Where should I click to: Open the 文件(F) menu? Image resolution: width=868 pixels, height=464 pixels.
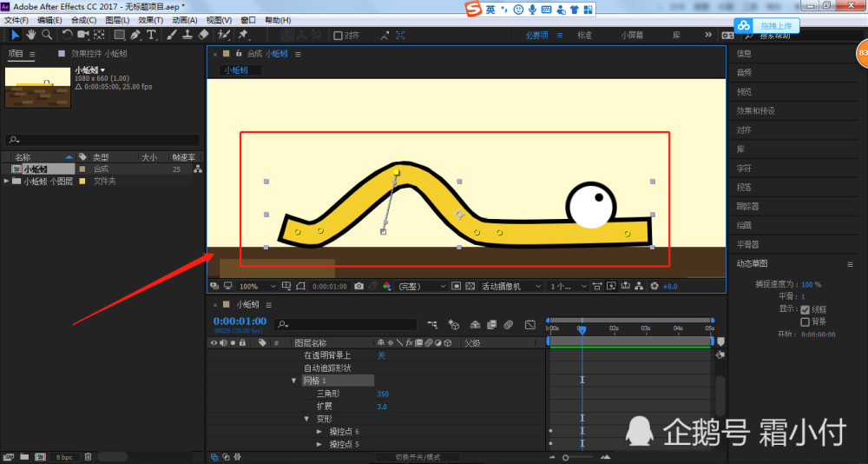16,20
